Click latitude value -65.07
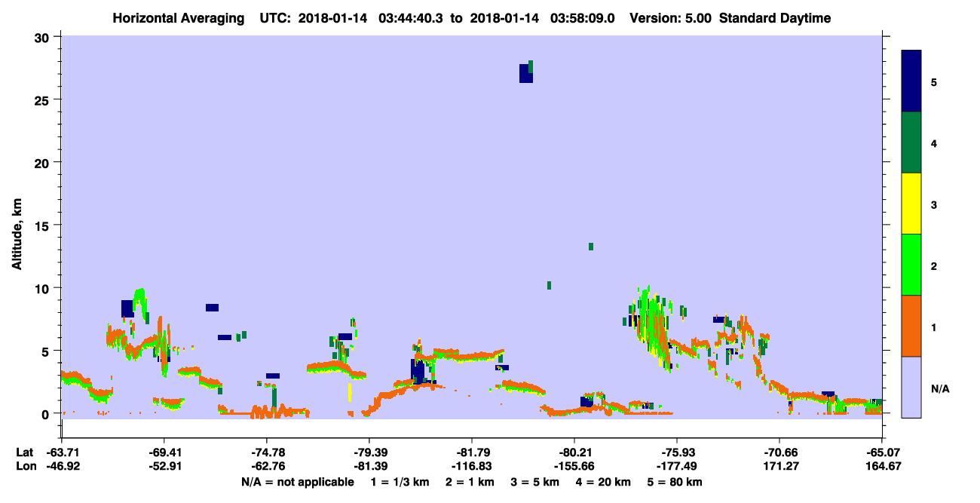The width and height of the screenshot is (980, 503). 882,452
